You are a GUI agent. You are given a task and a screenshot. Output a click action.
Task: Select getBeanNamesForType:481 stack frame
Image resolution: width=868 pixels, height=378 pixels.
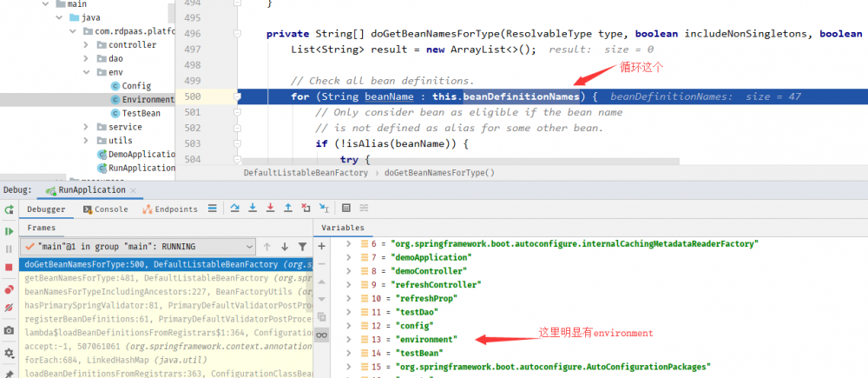click(x=166, y=278)
